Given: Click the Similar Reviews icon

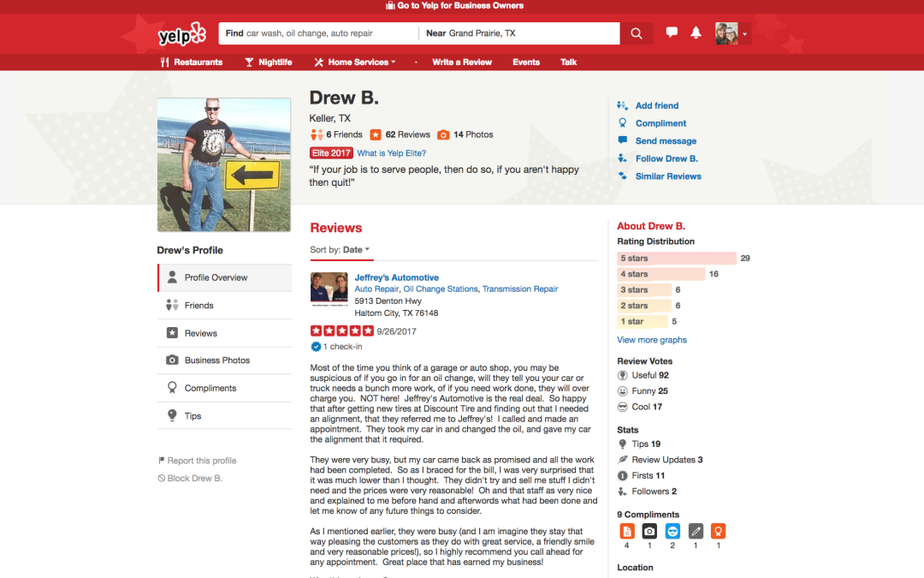Looking at the screenshot, I should click(622, 176).
